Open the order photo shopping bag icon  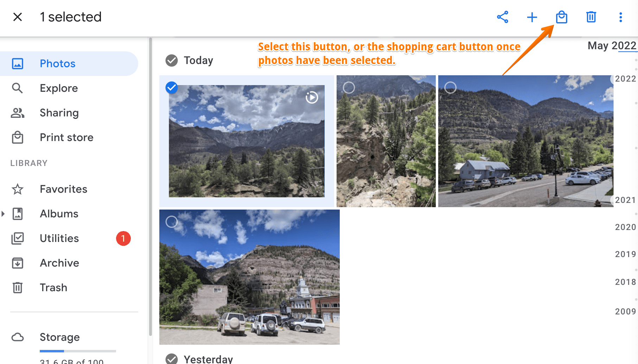tap(562, 17)
